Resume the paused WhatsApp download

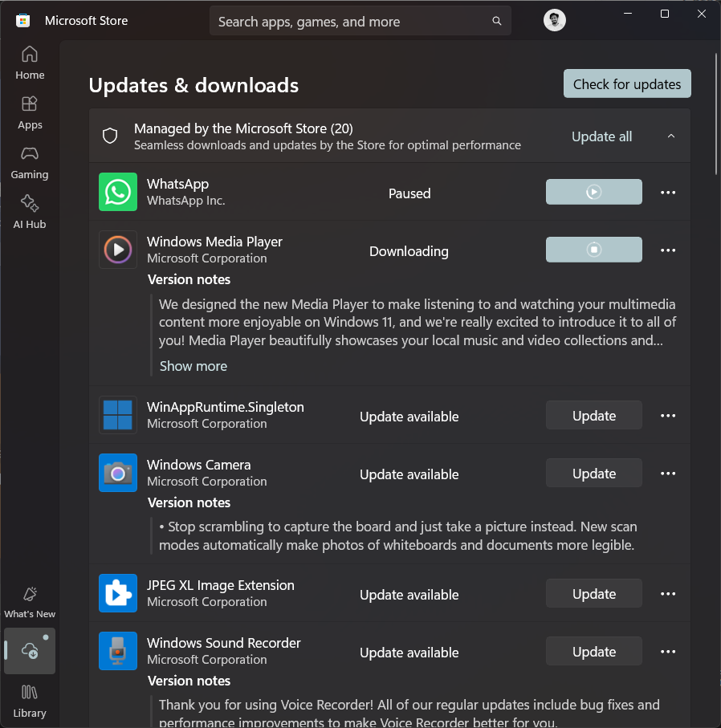coord(593,192)
